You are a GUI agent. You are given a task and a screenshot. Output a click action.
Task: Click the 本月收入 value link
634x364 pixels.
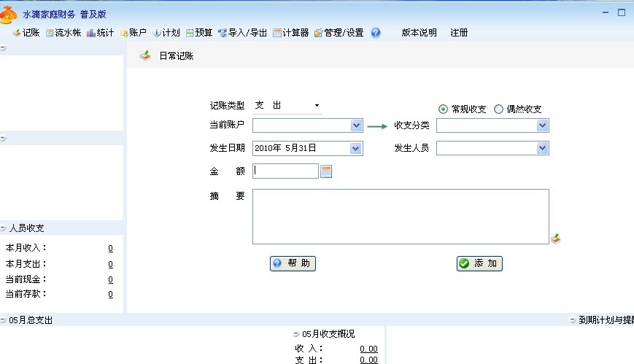(110, 248)
